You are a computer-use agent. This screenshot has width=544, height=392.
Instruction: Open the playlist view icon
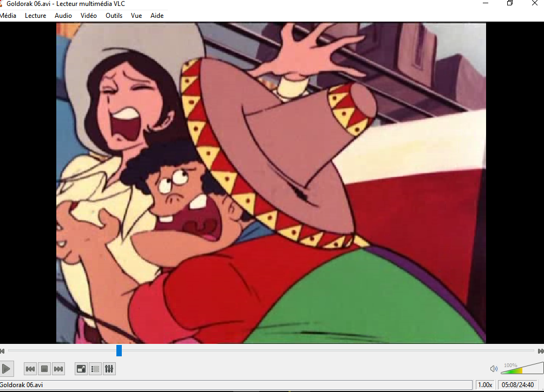click(95, 369)
